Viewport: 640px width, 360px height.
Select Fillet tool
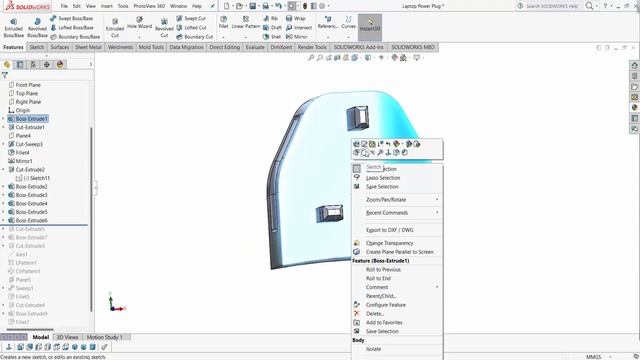point(223,22)
